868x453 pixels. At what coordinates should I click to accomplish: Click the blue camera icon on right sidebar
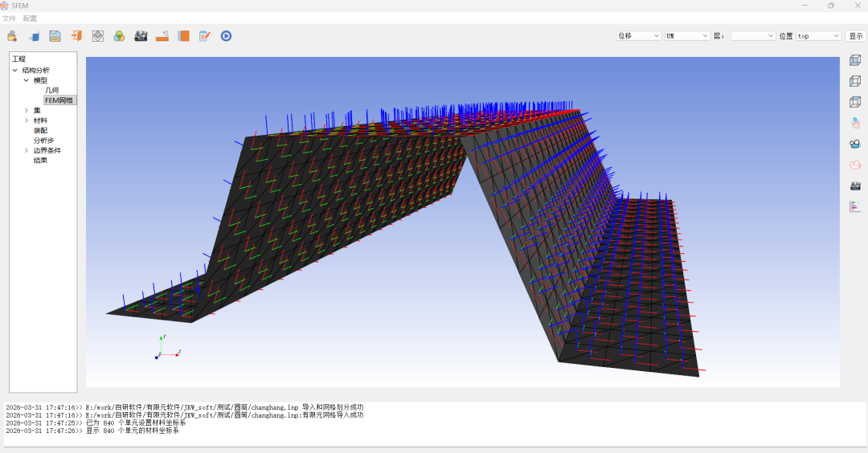coord(855,144)
